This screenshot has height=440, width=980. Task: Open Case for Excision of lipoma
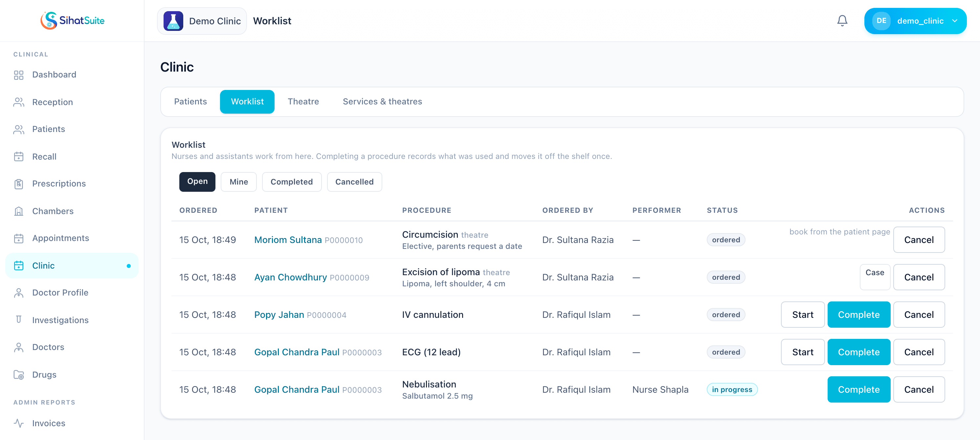pos(874,277)
